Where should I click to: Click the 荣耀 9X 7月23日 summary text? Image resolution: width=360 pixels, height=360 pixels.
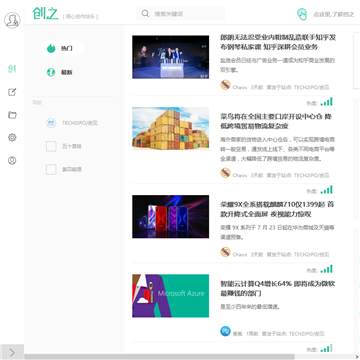(277, 232)
